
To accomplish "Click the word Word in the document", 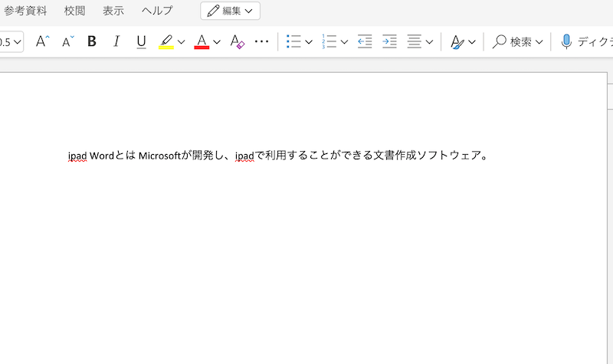I will [x=102, y=156].
